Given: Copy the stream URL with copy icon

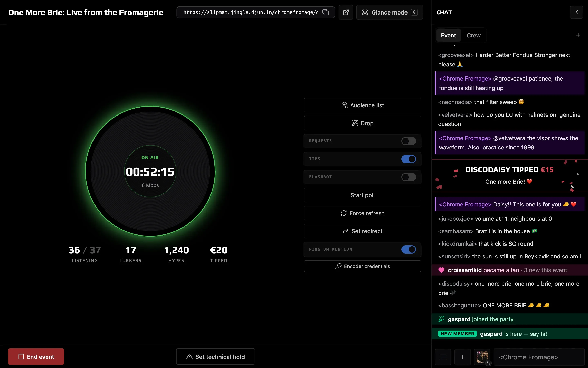Looking at the screenshot, I should 325,12.
